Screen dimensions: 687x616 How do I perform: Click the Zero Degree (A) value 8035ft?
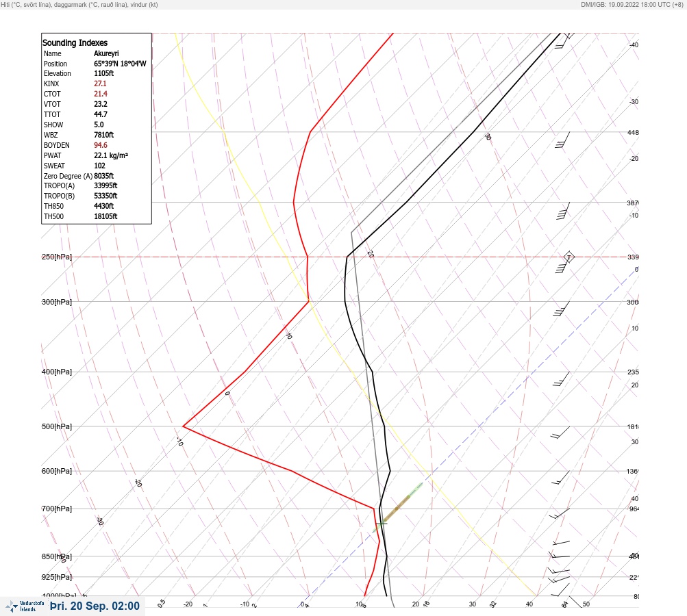[104, 176]
